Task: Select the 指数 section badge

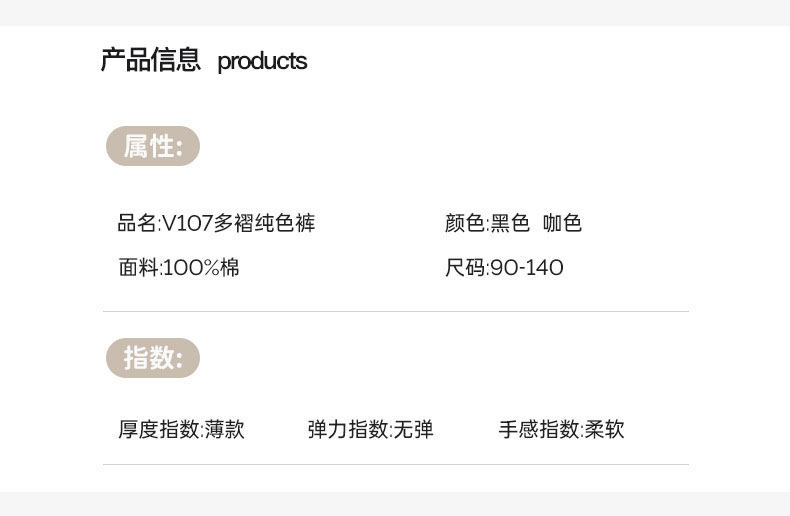Action: pyautogui.click(x=153, y=358)
